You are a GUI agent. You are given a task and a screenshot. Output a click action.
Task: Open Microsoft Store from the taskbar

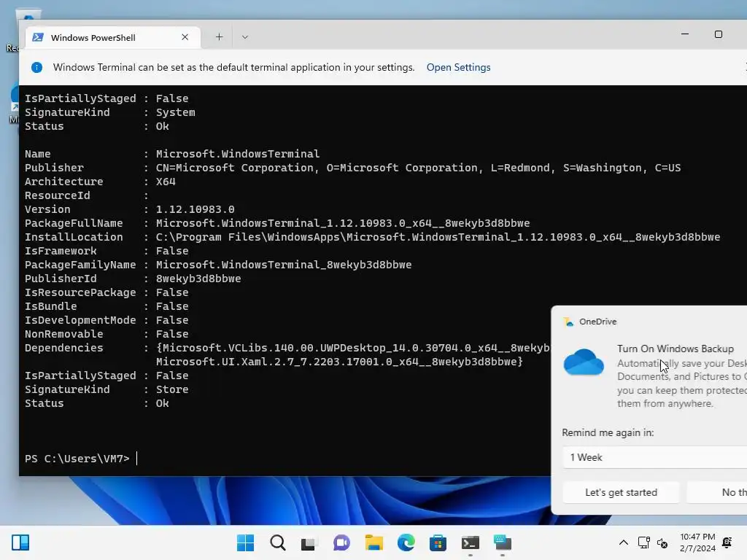coord(438,542)
